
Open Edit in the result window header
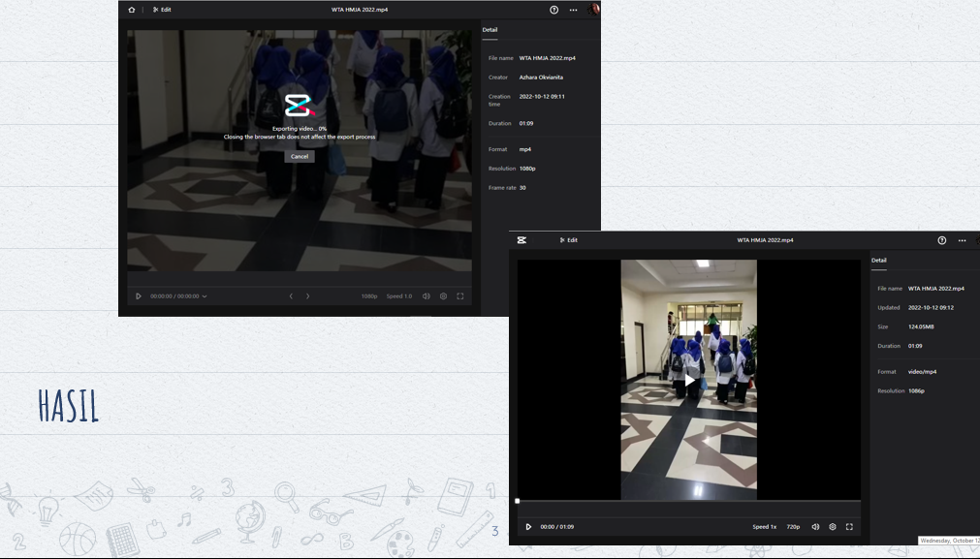pyautogui.click(x=569, y=240)
